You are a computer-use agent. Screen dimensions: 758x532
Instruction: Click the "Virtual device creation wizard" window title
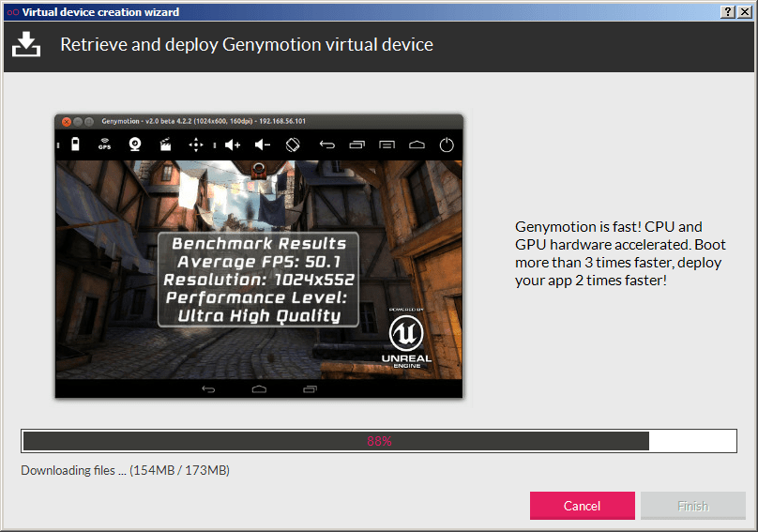tap(100, 12)
